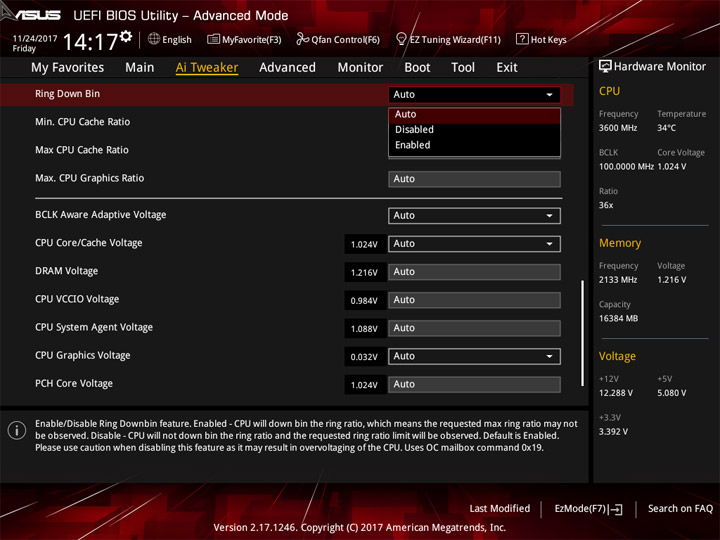Go to the Advanced tab
Screen dimensions: 720x540
[x=287, y=68]
